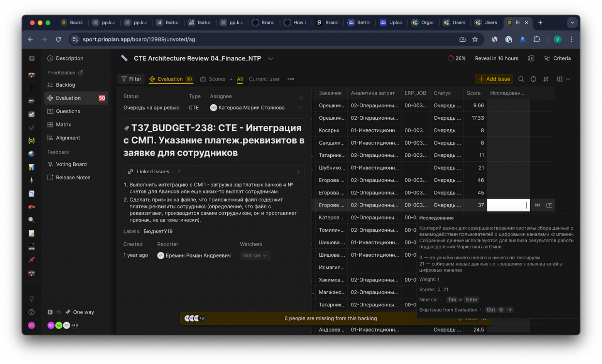Click the bar chart workspace icon in rail
This screenshot has width=602, height=364.
pos(32,167)
